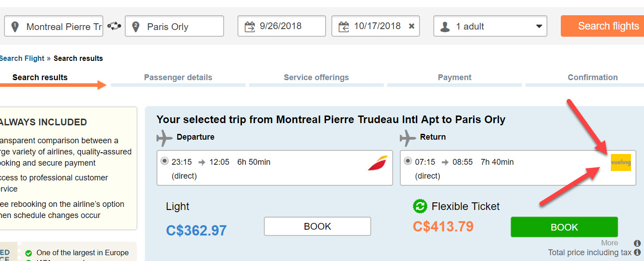Click the info icon next to More
644x261 pixels.
click(x=637, y=243)
